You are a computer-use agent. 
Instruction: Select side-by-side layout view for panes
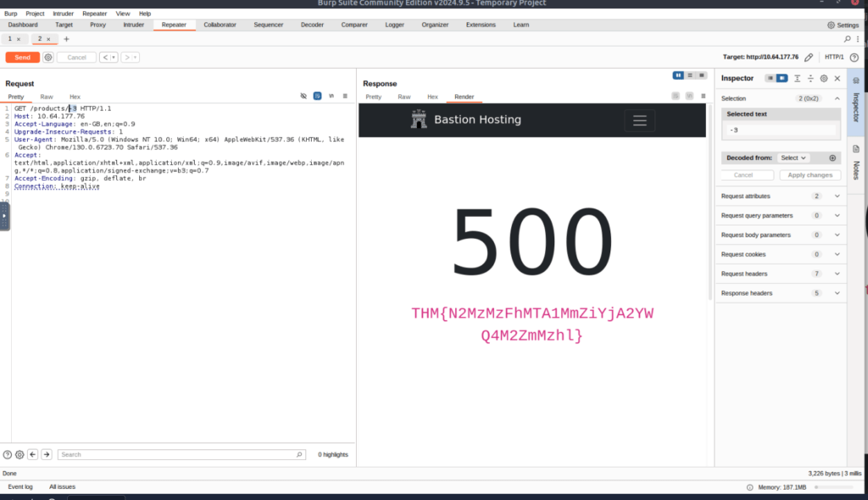tap(678, 75)
